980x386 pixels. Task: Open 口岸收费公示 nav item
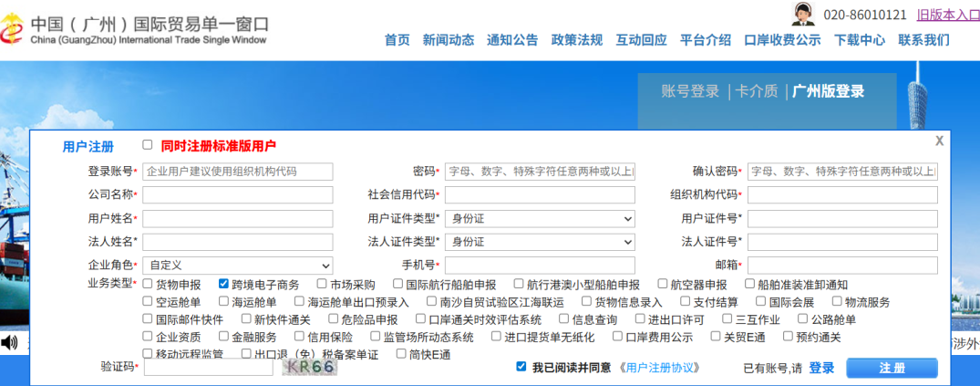(782, 40)
